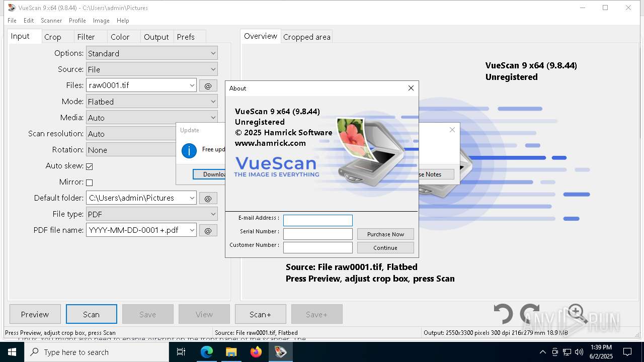Open the Scan resolution dropdown
Viewport: 644px width, 362px height.
coord(131,134)
